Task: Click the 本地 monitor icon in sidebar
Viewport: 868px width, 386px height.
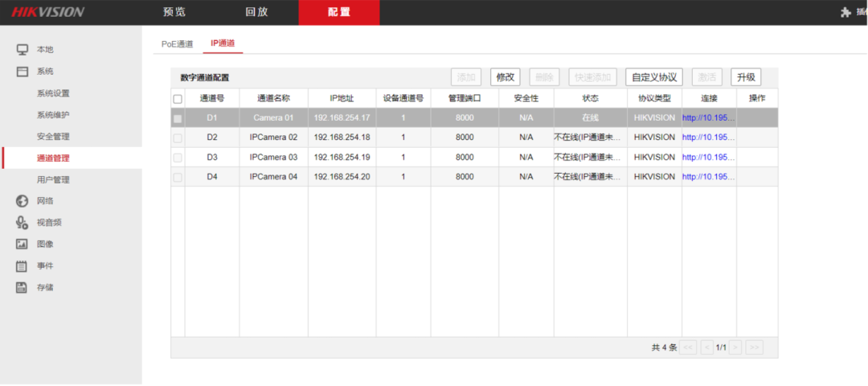Action: tap(23, 50)
